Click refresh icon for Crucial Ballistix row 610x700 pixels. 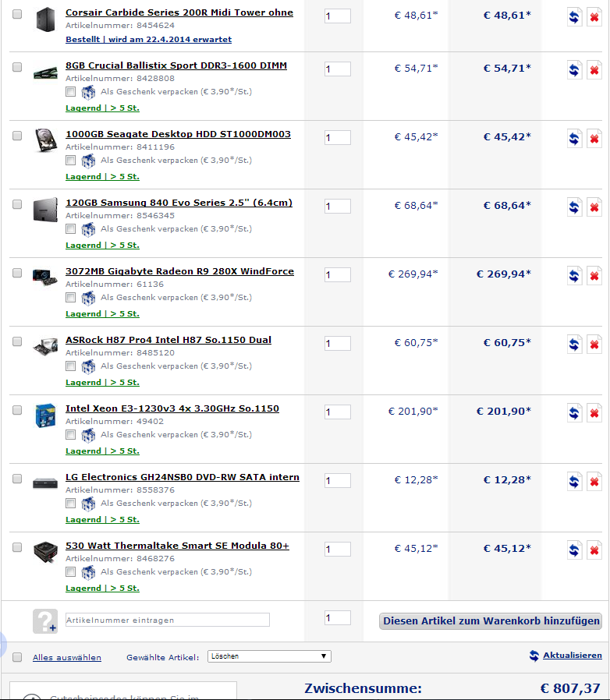point(574,70)
